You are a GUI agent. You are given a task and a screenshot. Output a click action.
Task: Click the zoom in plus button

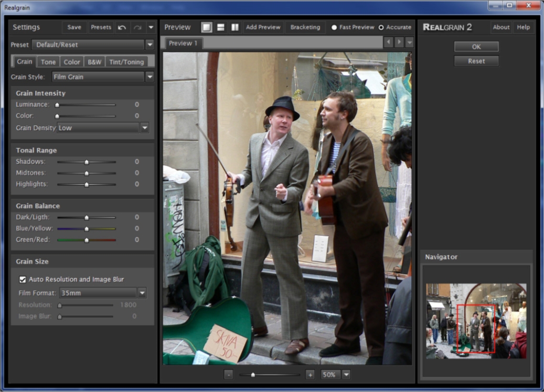coord(310,375)
